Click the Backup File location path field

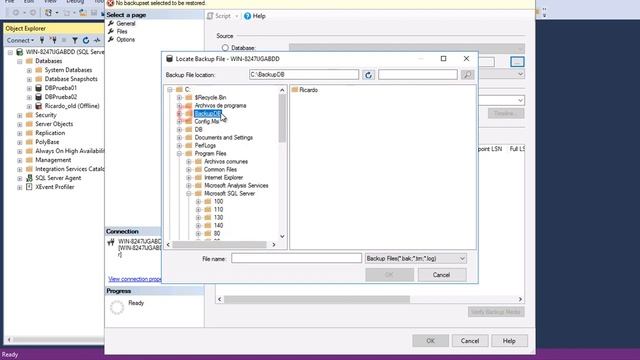[x=304, y=75]
